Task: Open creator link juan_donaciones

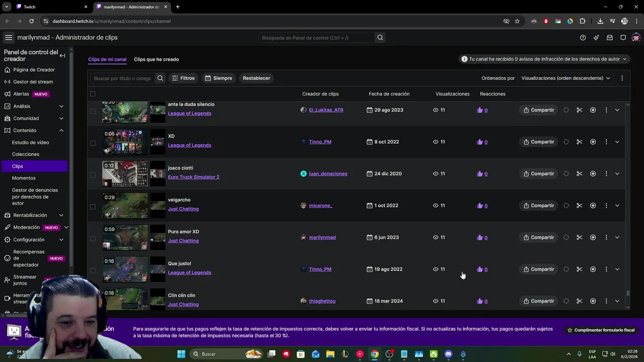Action: (328, 174)
